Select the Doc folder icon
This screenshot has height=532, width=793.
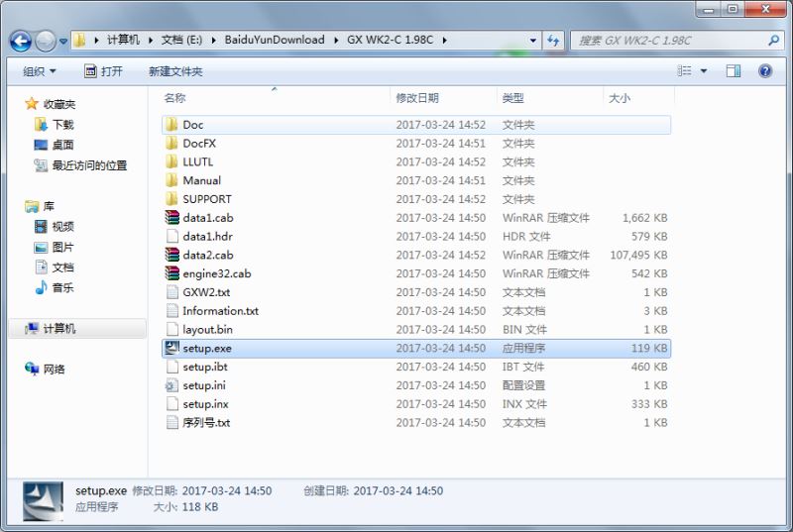(171, 124)
